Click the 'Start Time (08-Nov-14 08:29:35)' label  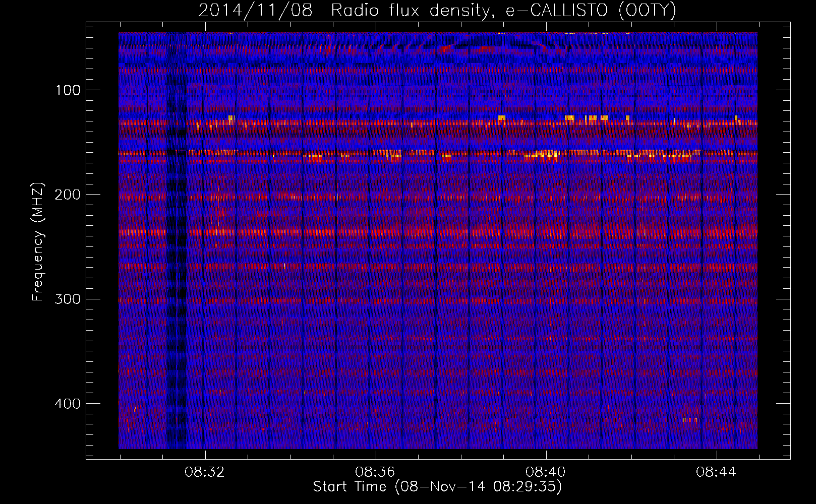click(x=437, y=487)
